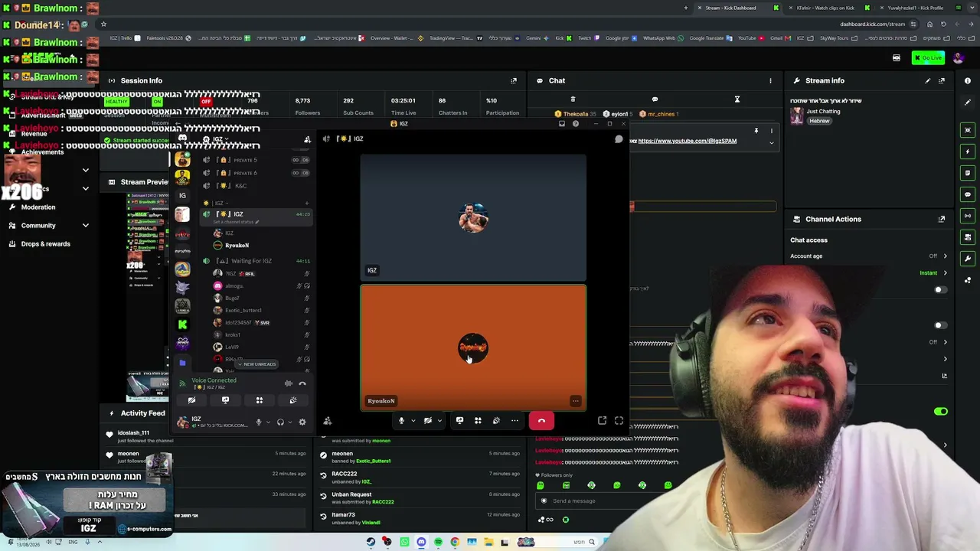Click the pin icon on pinned chat message
This screenshot has height=551, width=980.
coord(756,131)
